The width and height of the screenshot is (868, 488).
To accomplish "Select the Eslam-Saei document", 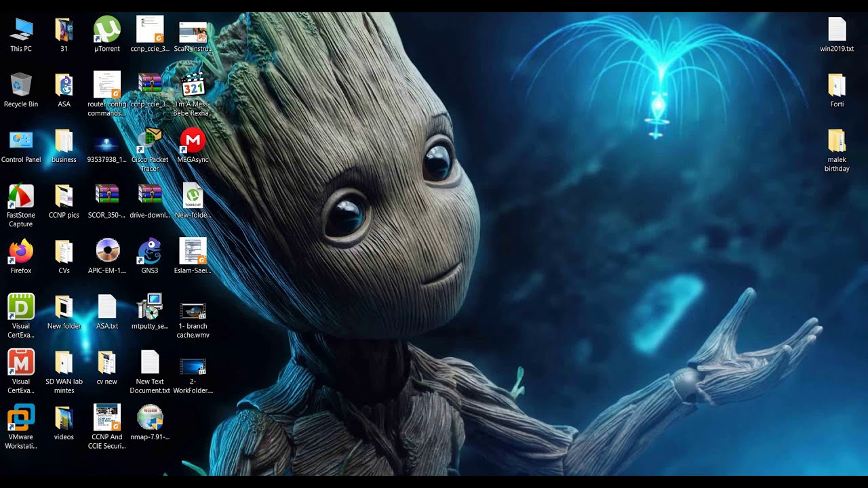I will [x=193, y=252].
